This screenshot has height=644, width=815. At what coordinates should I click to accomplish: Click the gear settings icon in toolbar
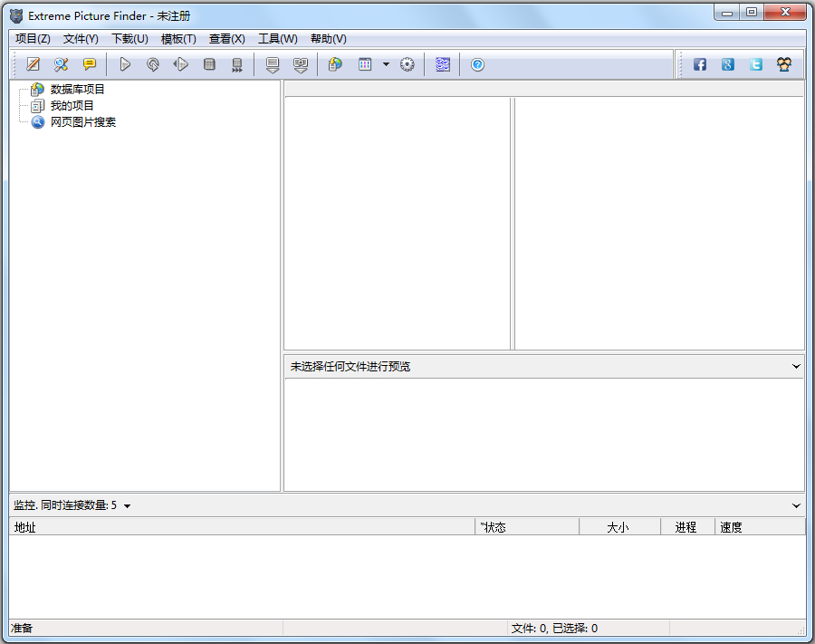(x=407, y=64)
